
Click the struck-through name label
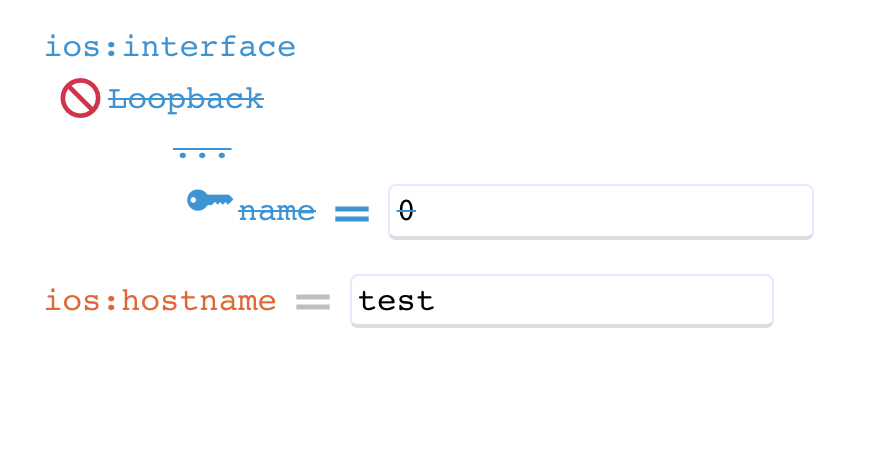coord(276,212)
